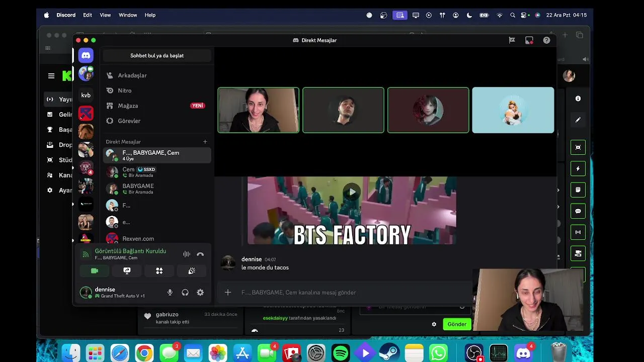
Task: Mute the microphone in user panel
Action: 170,292
